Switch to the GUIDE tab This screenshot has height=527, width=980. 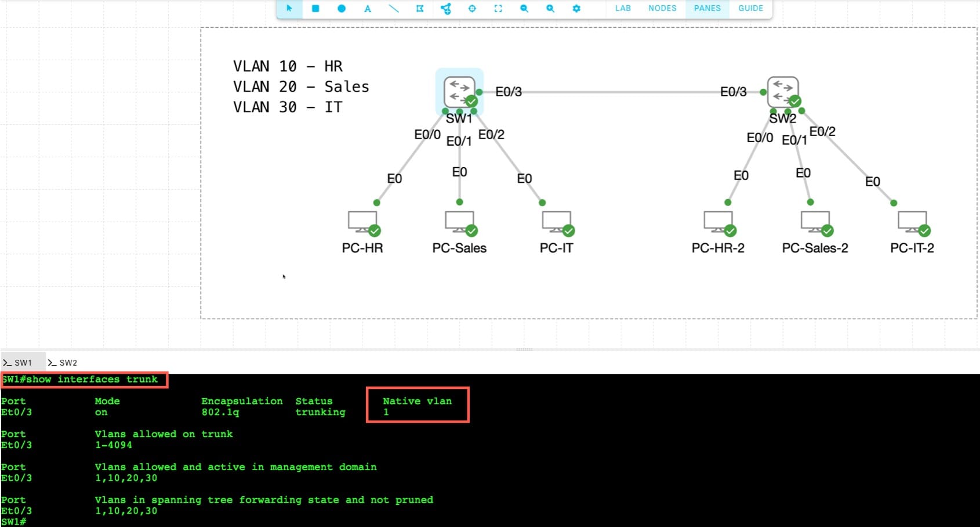(x=750, y=8)
